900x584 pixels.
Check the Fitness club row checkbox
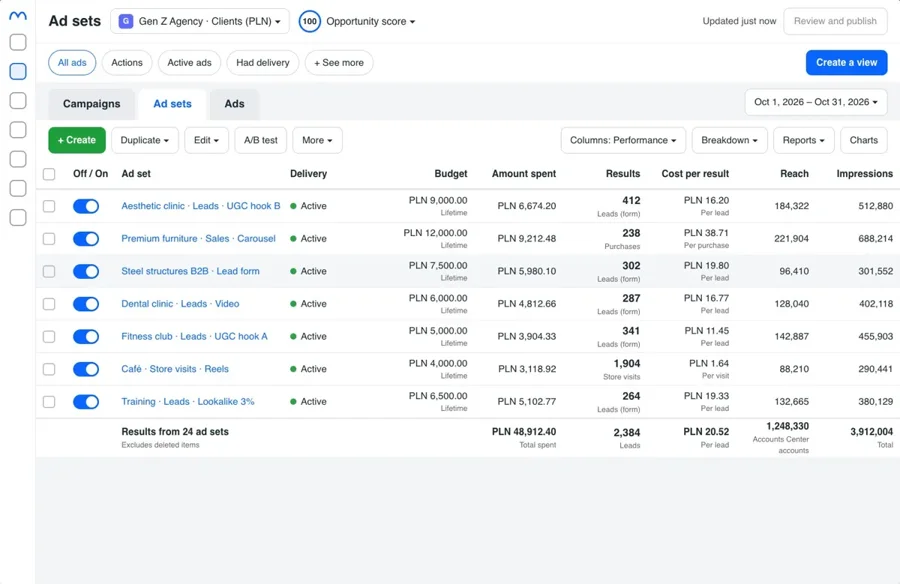pos(49,337)
